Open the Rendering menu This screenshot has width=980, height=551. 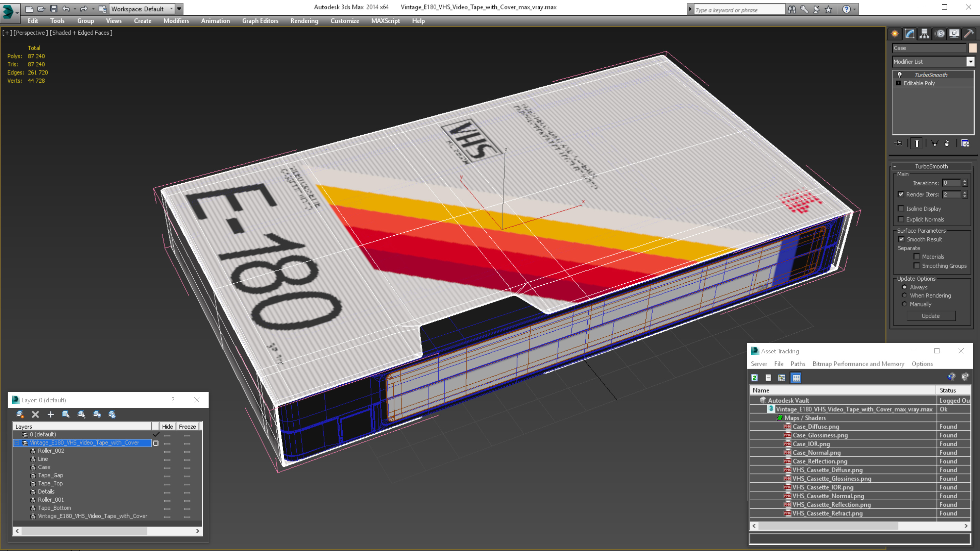pos(304,21)
